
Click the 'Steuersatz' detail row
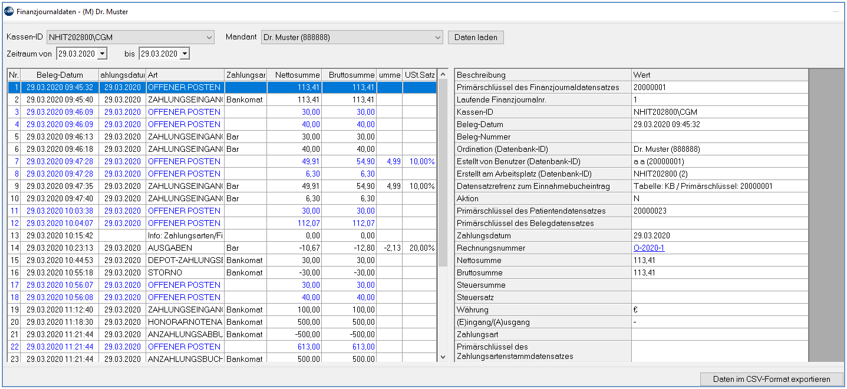coord(631,297)
